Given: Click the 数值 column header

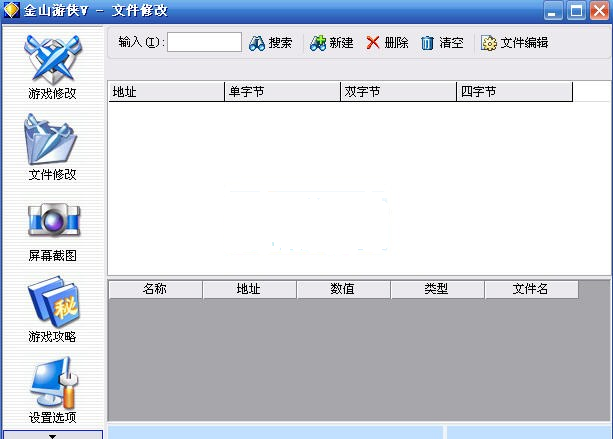Looking at the screenshot, I should [x=343, y=289].
